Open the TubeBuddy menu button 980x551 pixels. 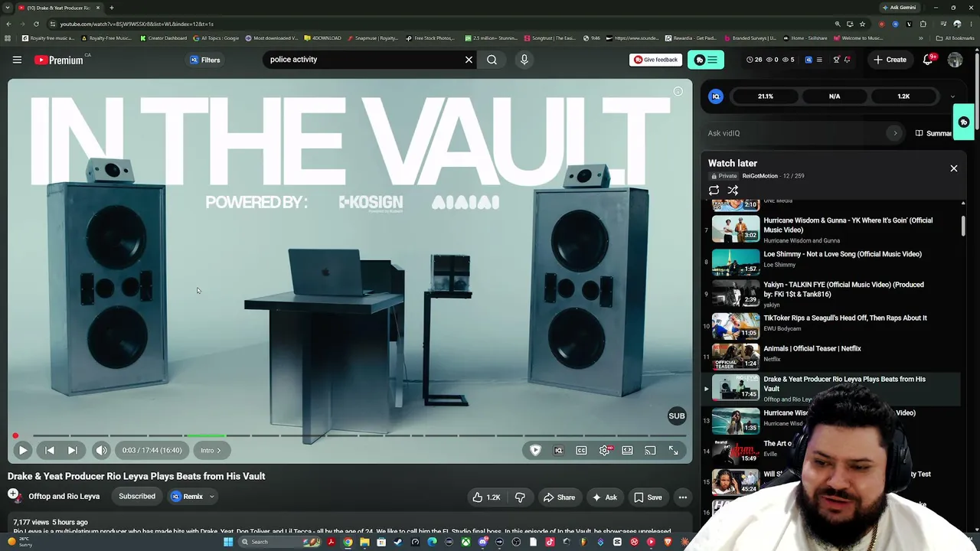coord(705,60)
